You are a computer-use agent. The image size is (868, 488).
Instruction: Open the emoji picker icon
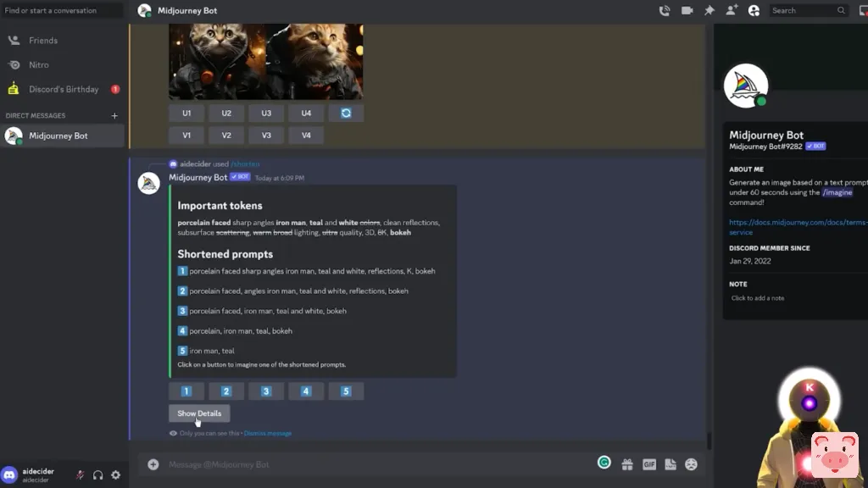(692, 464)
